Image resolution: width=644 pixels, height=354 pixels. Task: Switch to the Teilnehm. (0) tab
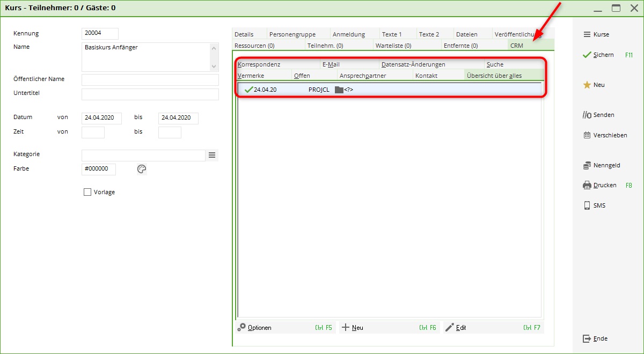pyautogui.click(x=325, y=46)
